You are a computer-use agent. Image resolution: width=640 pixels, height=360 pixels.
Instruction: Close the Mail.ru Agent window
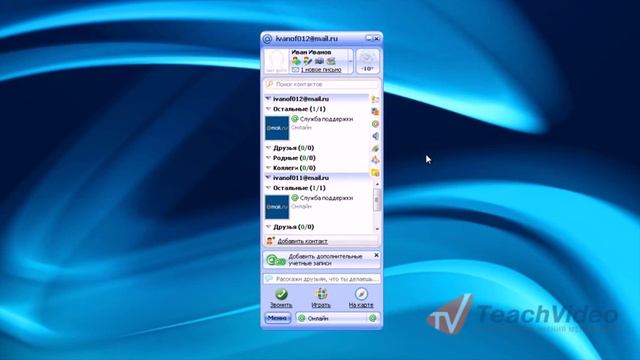[x=376, y=38]
